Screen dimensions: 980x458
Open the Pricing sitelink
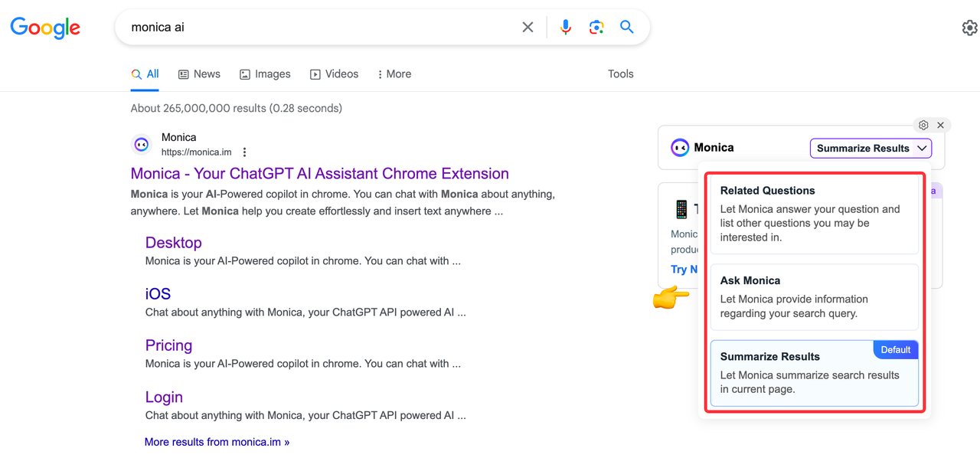pos(168,345)
